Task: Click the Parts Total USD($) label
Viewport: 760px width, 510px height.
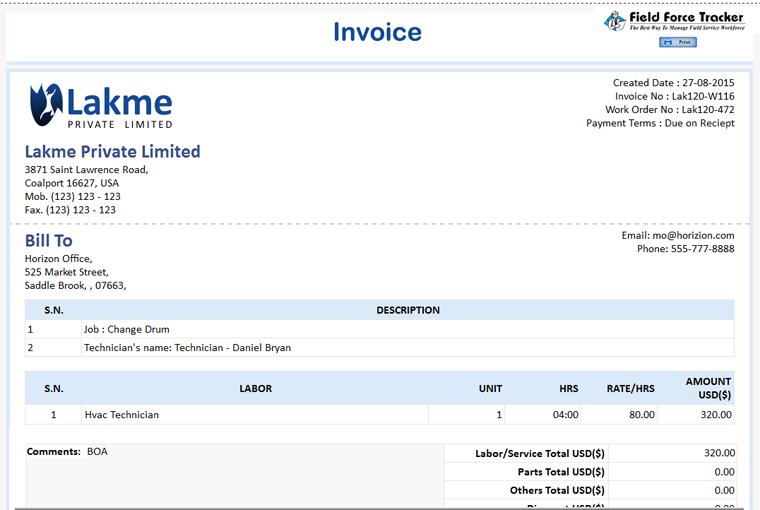Action: pos(560,472)
